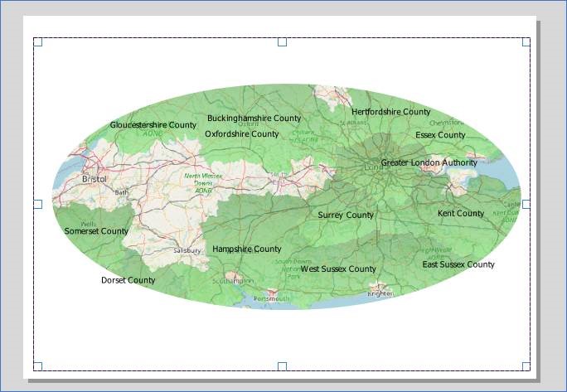Image resolution: width=567 pixels, height=392 pixels.
Task: Click the Bristol city label
Action: [94, 179]
